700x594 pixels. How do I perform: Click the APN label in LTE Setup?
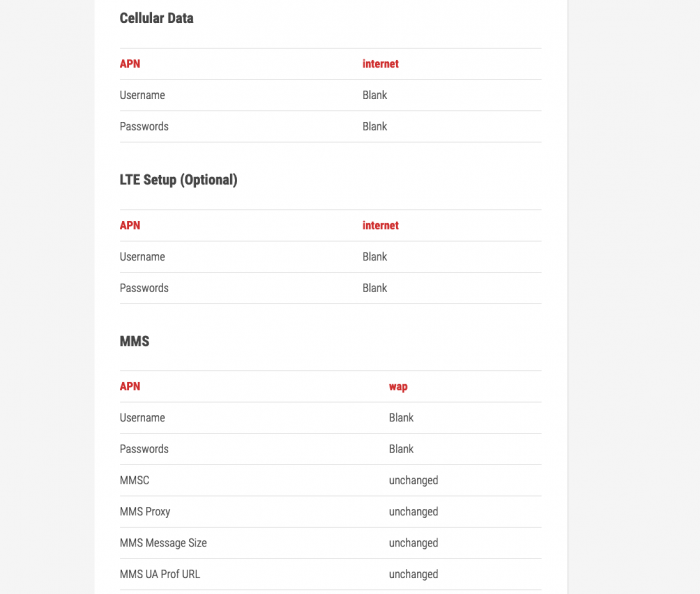click(130, 226)
